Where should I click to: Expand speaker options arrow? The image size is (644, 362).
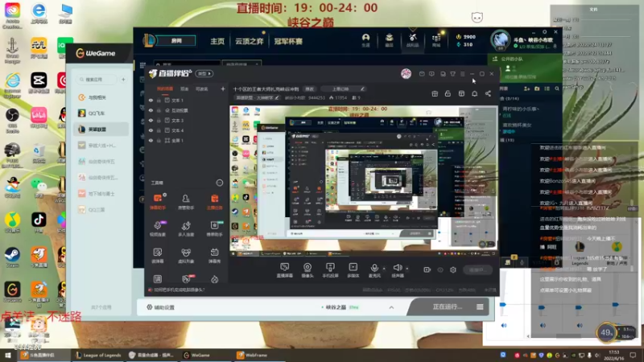[407, 269]
